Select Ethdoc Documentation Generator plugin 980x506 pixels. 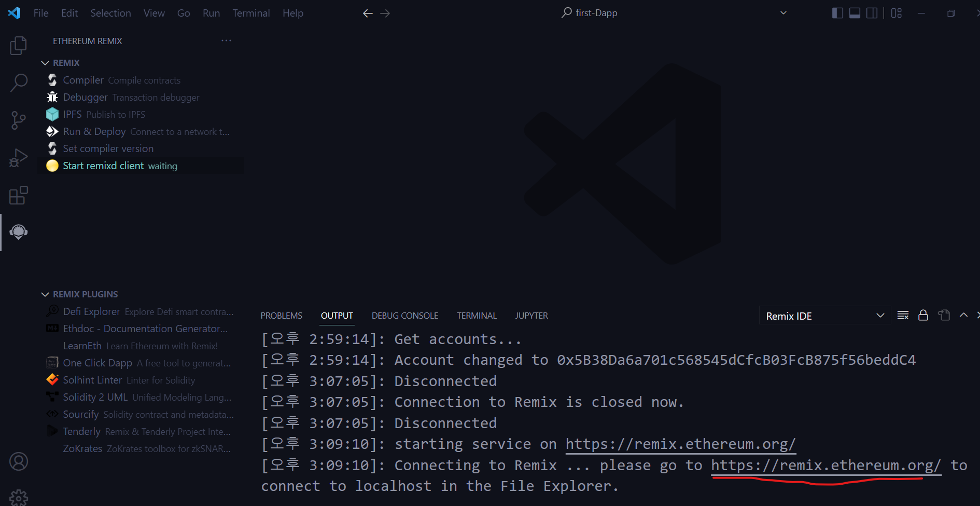tap(141, 329)
